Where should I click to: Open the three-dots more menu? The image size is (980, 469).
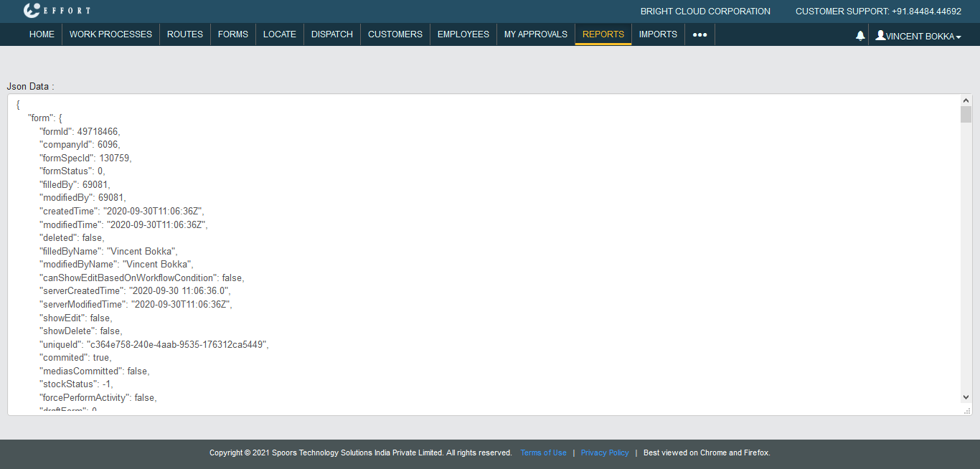pyautogui.click(x=699, y=34)
